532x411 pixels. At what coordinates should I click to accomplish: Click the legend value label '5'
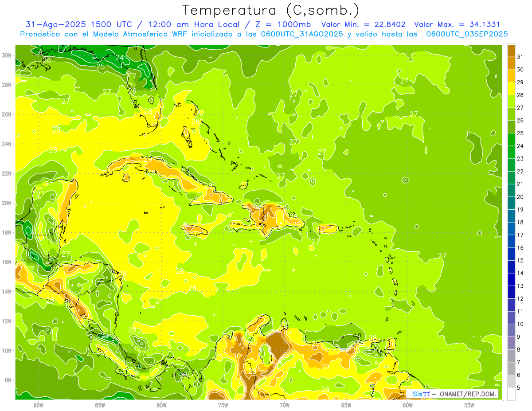518,388
